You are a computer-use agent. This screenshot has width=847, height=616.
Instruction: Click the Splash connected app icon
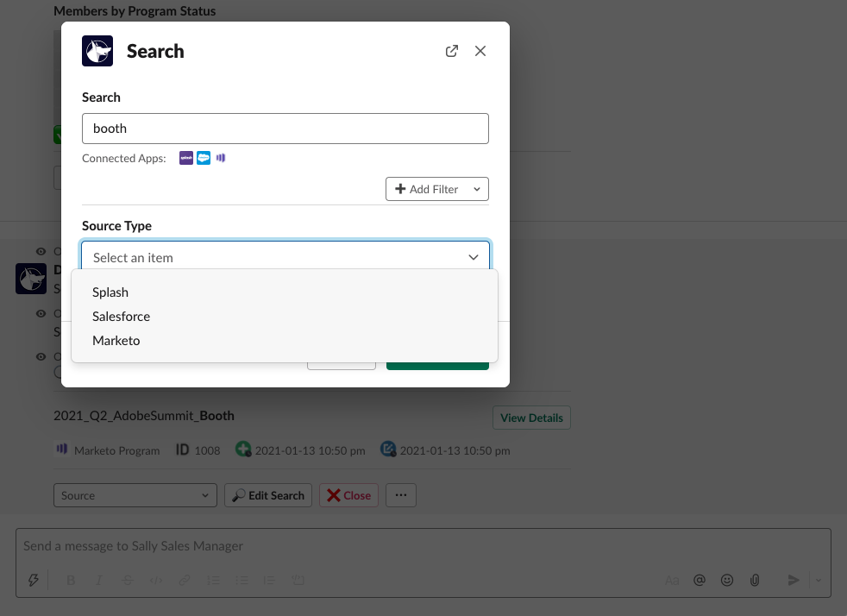coord(186,158)
